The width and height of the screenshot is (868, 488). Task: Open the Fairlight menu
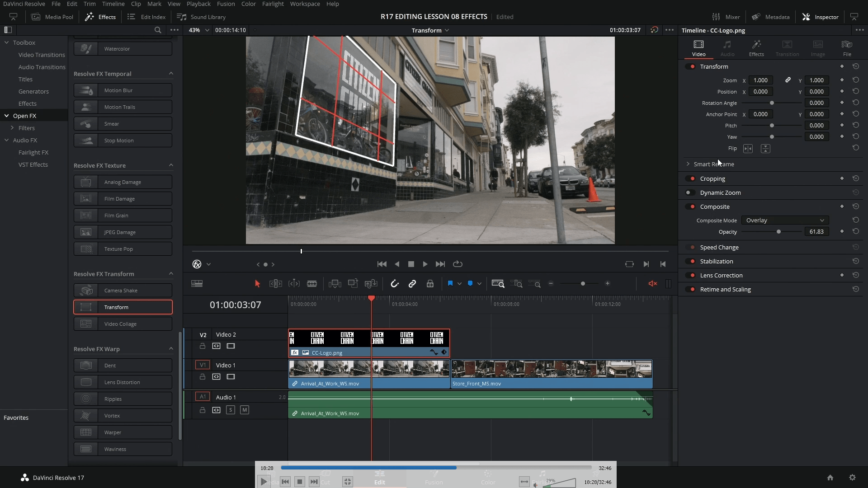273,4
